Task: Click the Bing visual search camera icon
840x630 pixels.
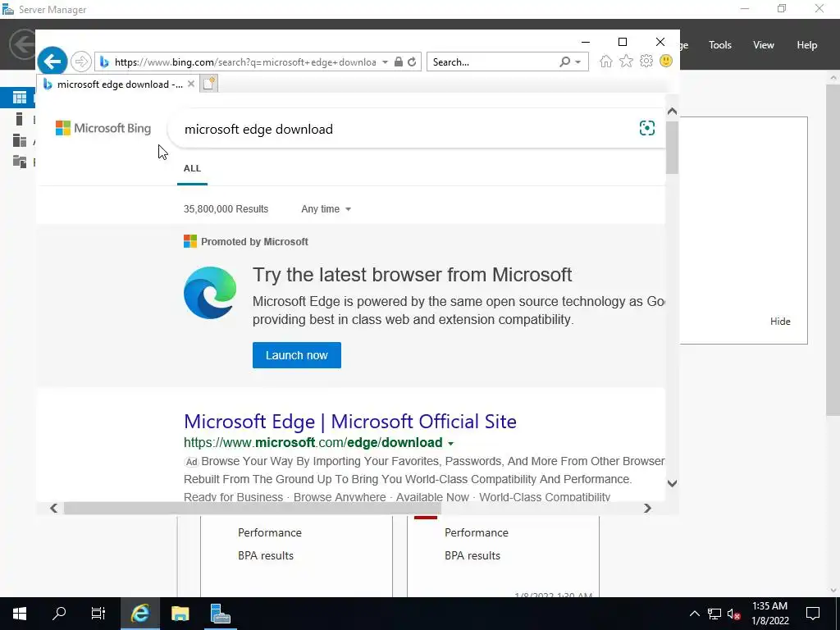Action: [x=646, y=128]
